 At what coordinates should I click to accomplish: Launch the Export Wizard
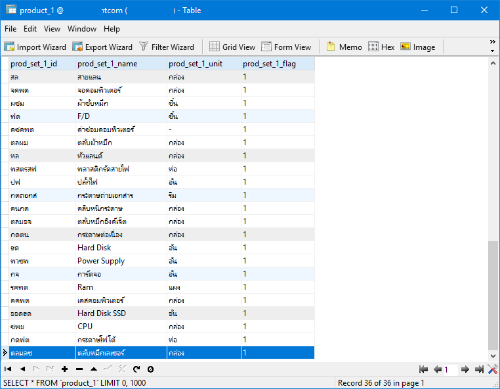point(102,47)
